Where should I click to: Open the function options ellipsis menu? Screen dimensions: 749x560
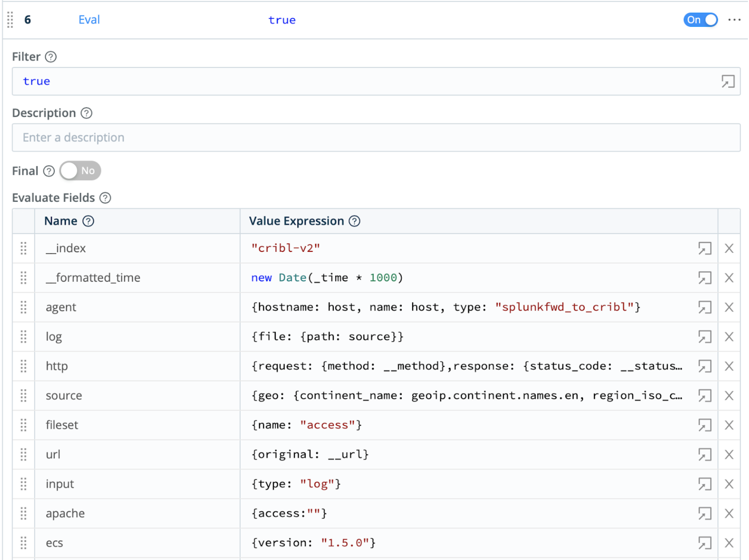734,20
